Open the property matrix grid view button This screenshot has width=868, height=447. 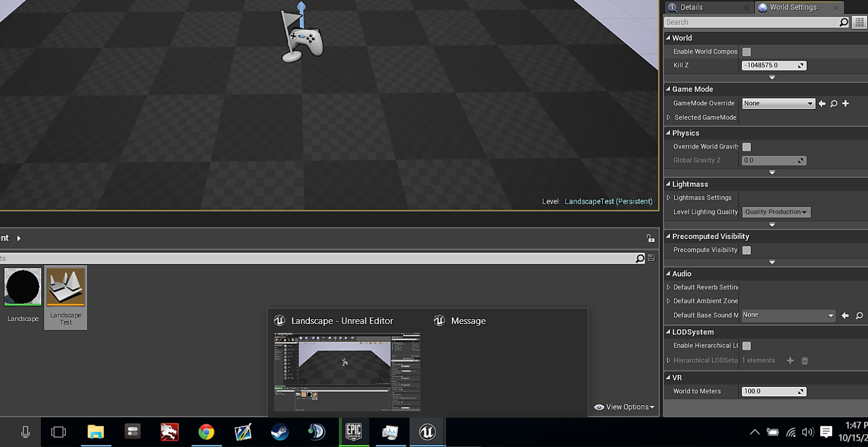point(859,22)
